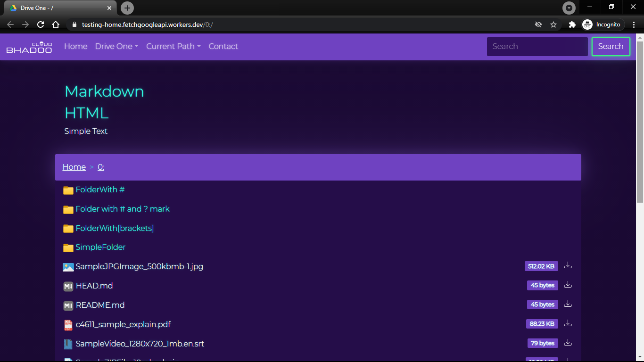Open Folder with # and ? mark link
This screenshot has height=362, width=644.
pos(123,209)
